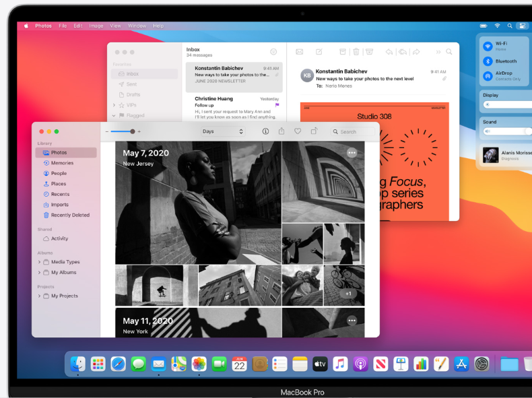532x398 pixels.
Task: Toggle Bluetooth in Control Center
Action: (x=488, y=61)
